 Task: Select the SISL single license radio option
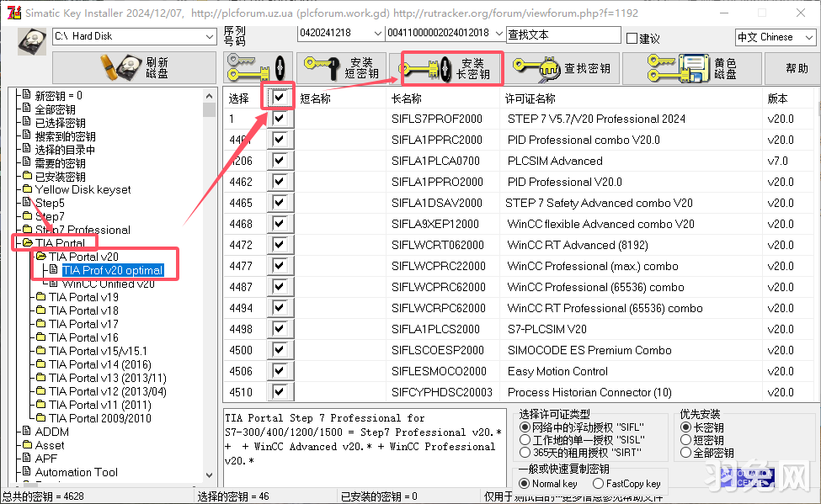point(525,440)
